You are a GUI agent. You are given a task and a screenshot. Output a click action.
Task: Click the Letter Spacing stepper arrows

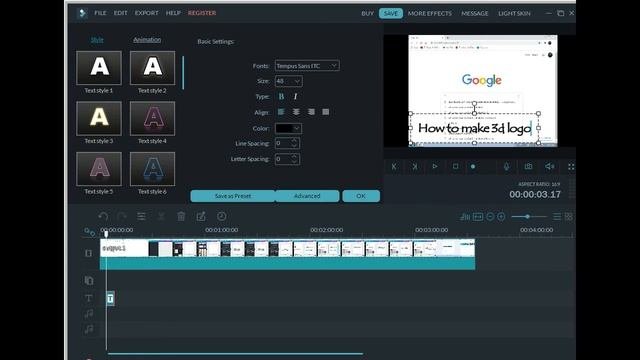[x=295, y=159]
